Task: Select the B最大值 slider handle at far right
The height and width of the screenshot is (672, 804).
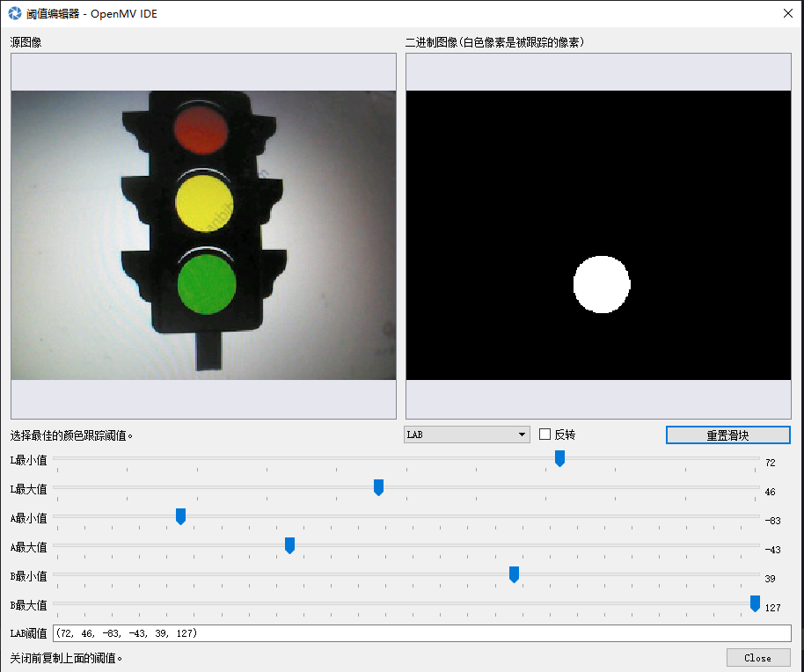Action: tap(755, 603)
